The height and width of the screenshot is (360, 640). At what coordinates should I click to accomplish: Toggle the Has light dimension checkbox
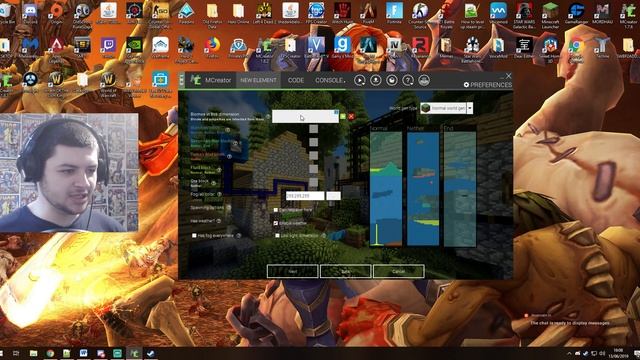(278, 236)
